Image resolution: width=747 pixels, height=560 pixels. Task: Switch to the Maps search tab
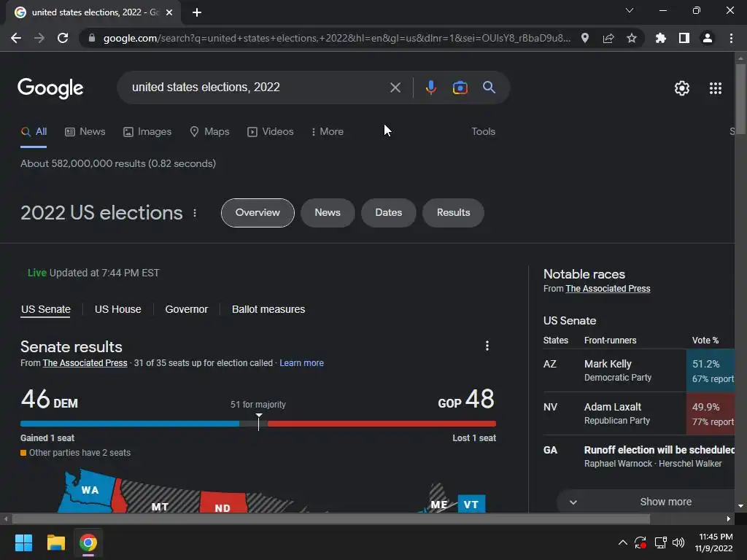point(209,131)
